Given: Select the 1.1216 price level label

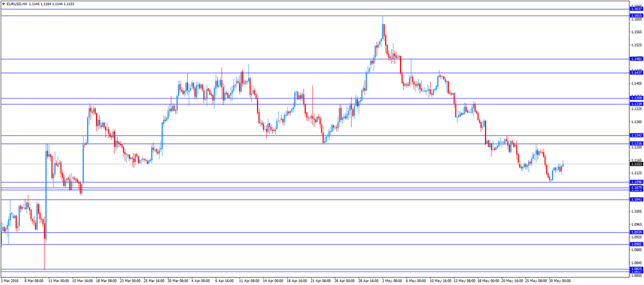Looking at the screenshot, I should click(x=636, y=143).
